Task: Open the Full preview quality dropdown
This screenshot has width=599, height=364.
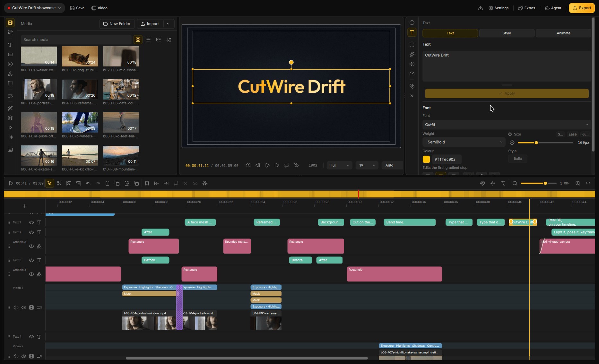Action: [339, 165]
